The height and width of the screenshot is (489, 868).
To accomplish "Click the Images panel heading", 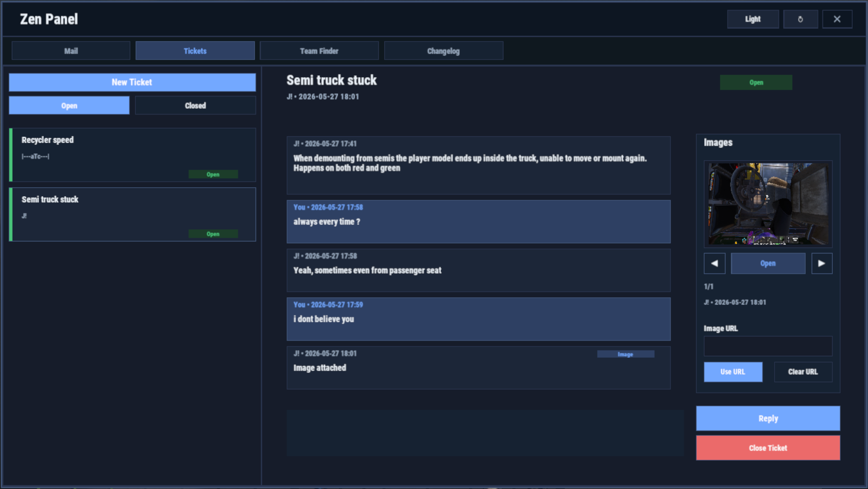I will [718, 143].
